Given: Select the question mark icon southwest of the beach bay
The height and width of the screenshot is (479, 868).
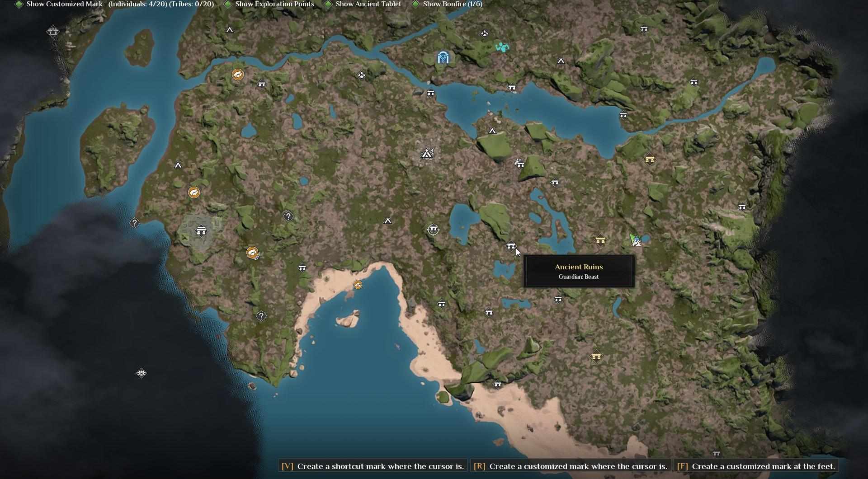Looking at the screenshot, I should click(261, 316).
